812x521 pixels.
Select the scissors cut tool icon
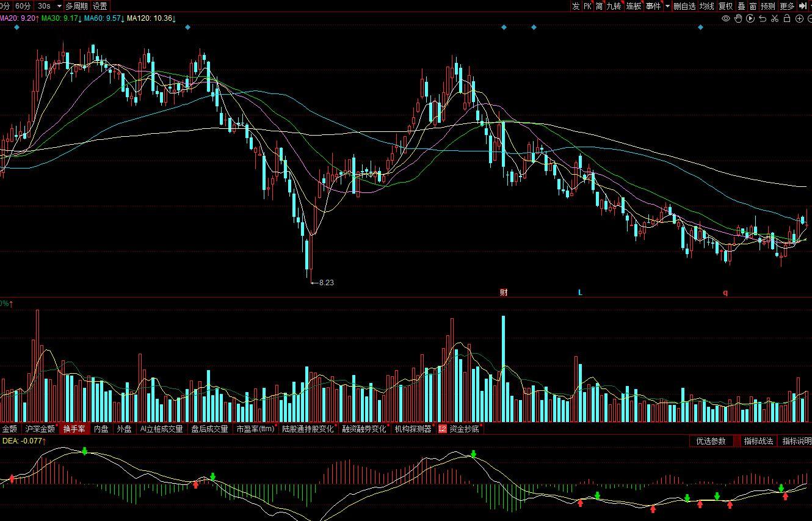click(775, 19)
